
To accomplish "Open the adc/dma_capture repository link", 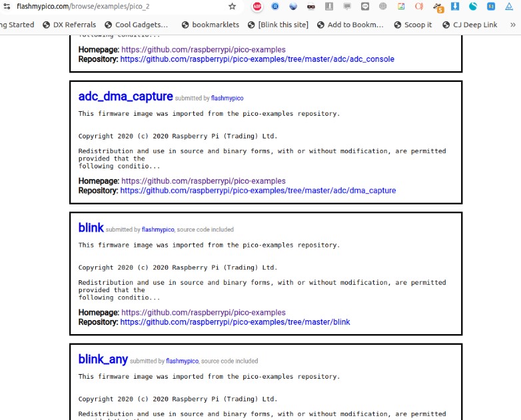I will pyautogui.click(x=259, y=190).
